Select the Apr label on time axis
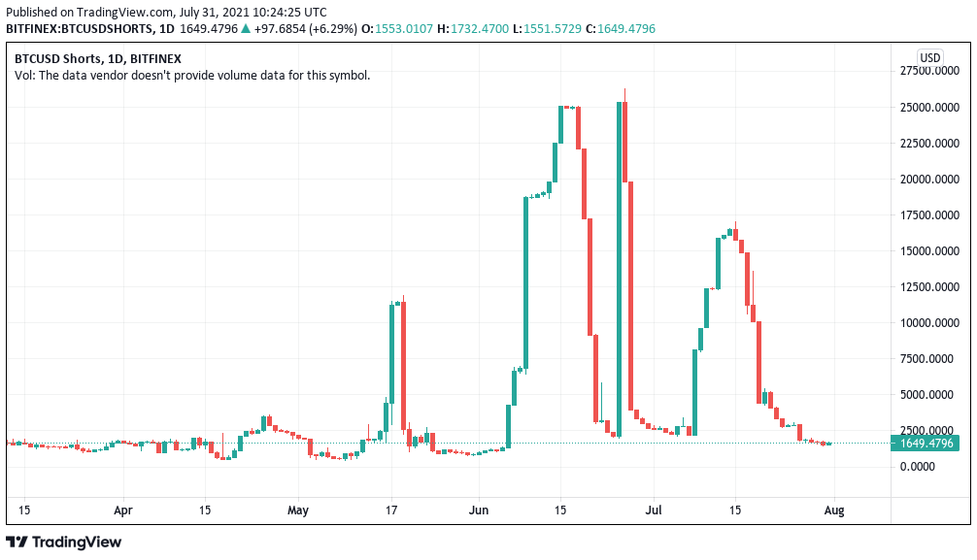This screenshot has height=560, width=977. pos(123,511)
